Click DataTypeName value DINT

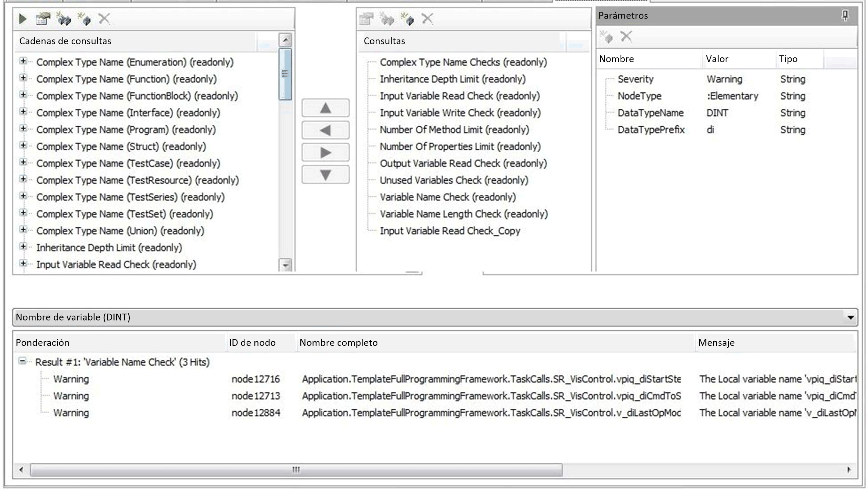(717, 113)
